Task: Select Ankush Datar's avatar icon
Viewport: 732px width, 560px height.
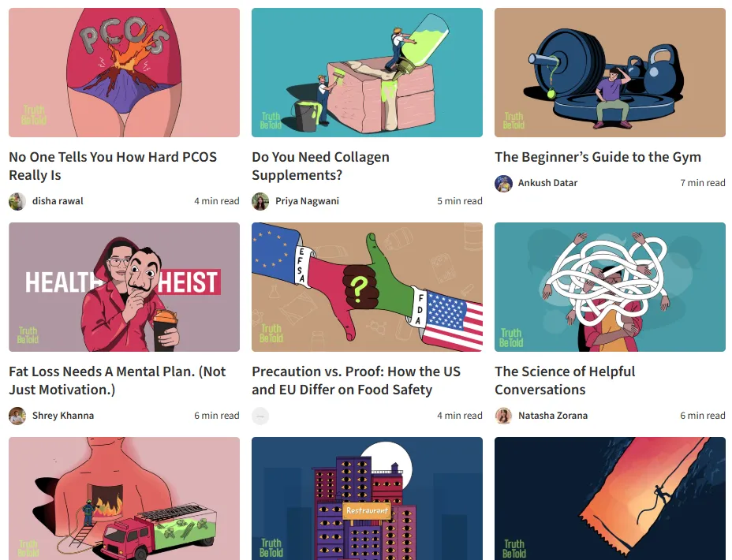Action: point(504,183)
